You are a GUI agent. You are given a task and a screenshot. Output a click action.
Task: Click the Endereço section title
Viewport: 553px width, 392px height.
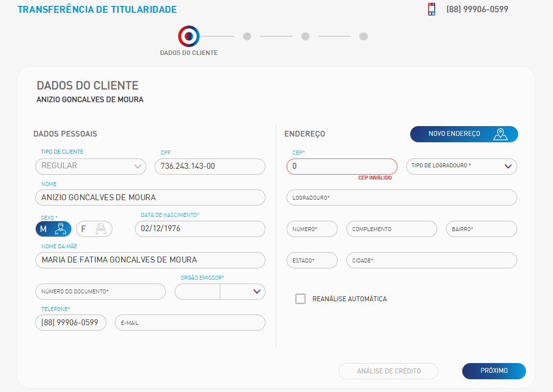tap(305, 134)
